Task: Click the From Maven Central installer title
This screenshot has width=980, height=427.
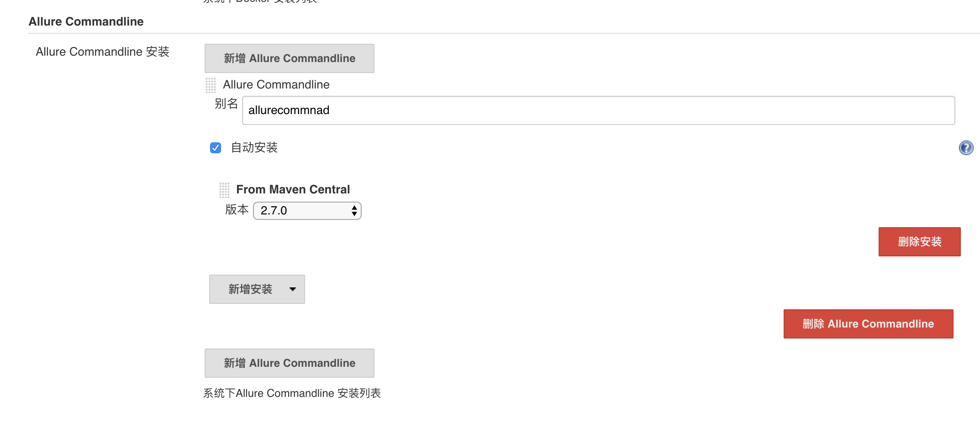Action: (293, 189)
